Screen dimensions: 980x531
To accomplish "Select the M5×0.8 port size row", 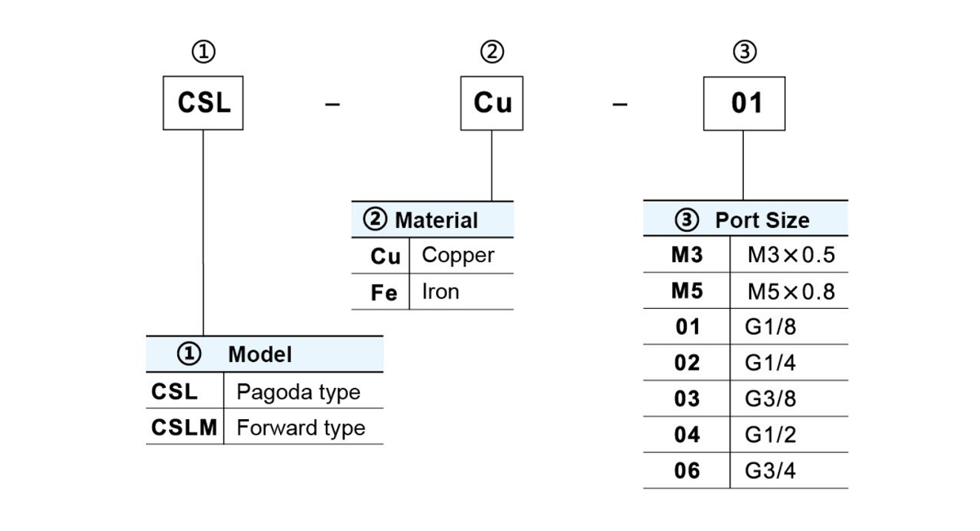I will click(746, 291).
